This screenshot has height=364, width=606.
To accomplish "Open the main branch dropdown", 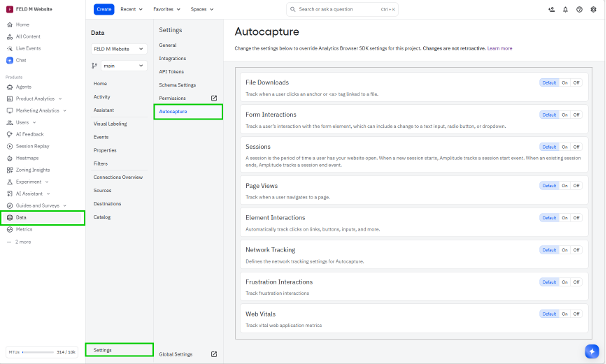I will coord(124,66).
